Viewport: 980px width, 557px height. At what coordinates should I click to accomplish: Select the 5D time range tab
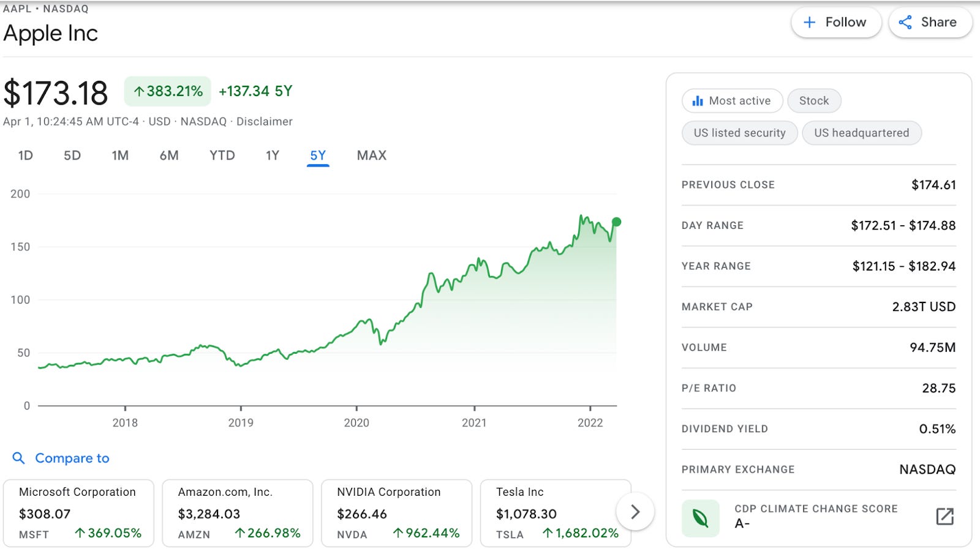pyautogui.click(x=72, y=155)
